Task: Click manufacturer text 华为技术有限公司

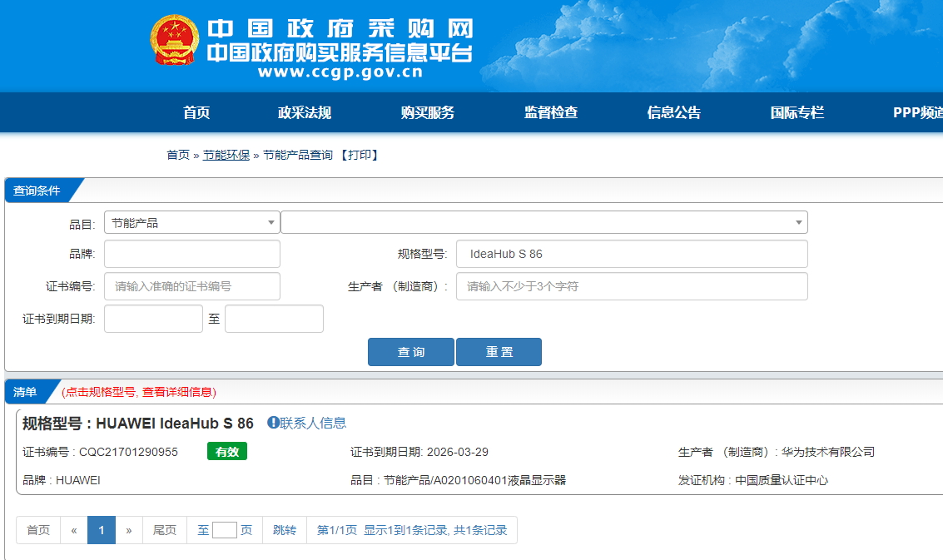Action: pyautogui.click(x=827, y=453)
